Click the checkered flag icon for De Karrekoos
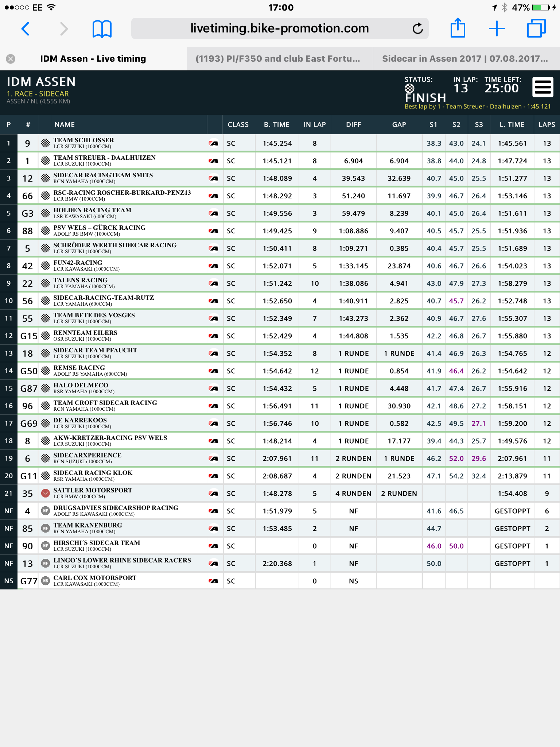This screenshot has height=747, width=560. click(x=45, y=423)
